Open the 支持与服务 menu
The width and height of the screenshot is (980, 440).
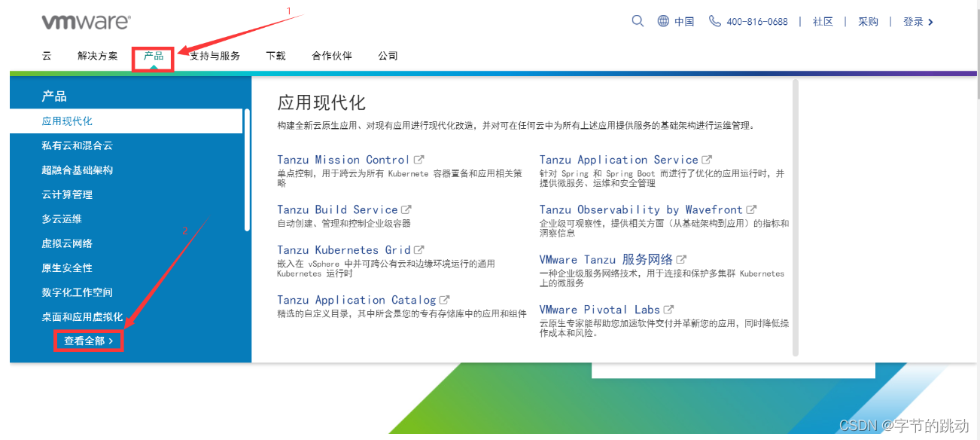pyautogui.click(x=215, y=56)
